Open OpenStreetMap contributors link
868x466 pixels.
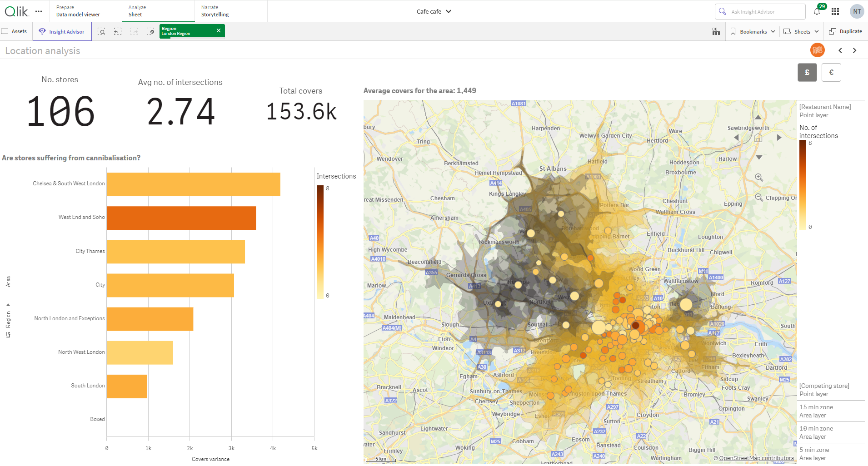point(755,458)
